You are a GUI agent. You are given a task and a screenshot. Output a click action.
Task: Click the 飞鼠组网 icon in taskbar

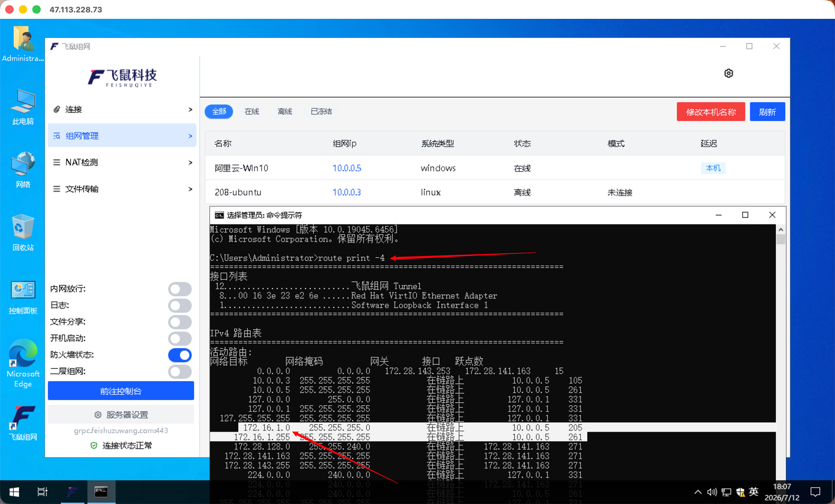click(x=72, y=491)
